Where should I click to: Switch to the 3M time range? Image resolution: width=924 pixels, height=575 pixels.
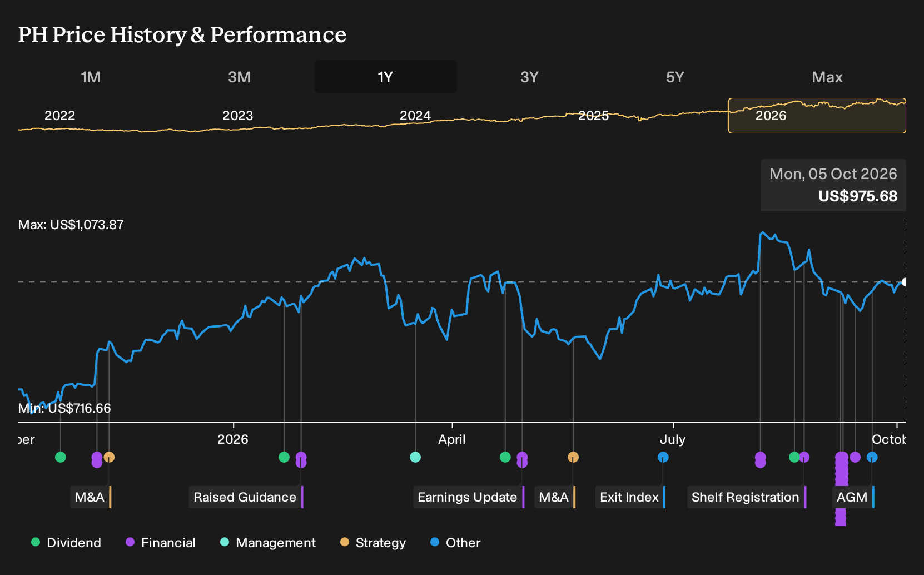click(239, 77)
